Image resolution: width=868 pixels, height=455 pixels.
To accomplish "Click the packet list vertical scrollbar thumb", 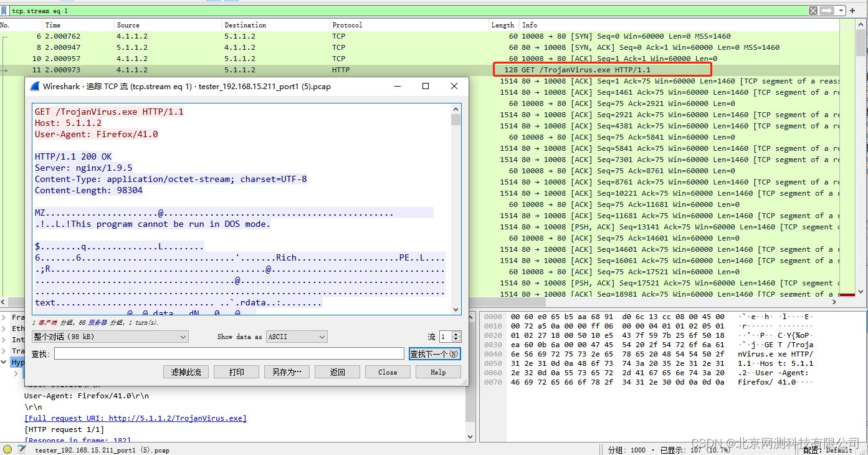I will (x=861, y=42).
